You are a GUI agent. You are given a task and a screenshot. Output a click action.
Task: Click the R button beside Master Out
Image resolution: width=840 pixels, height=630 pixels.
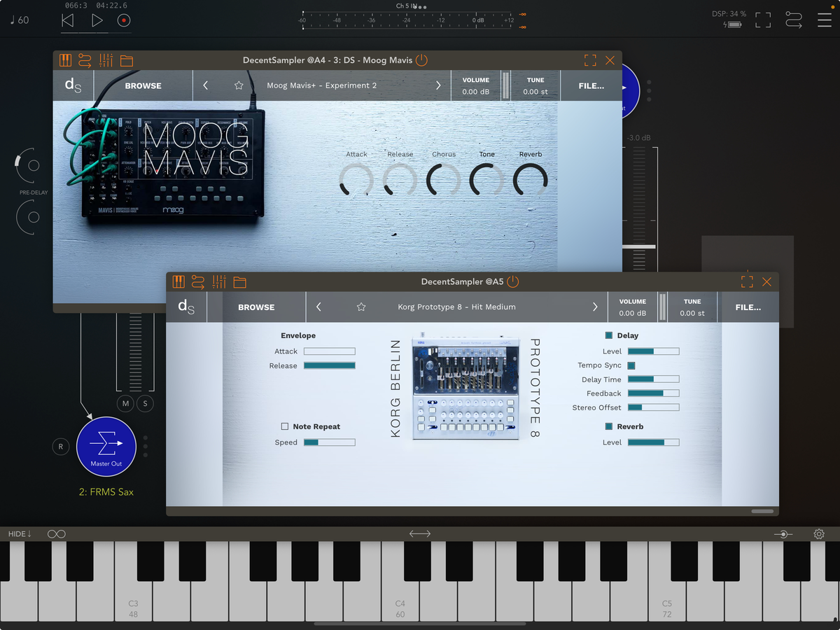point(60,447)
